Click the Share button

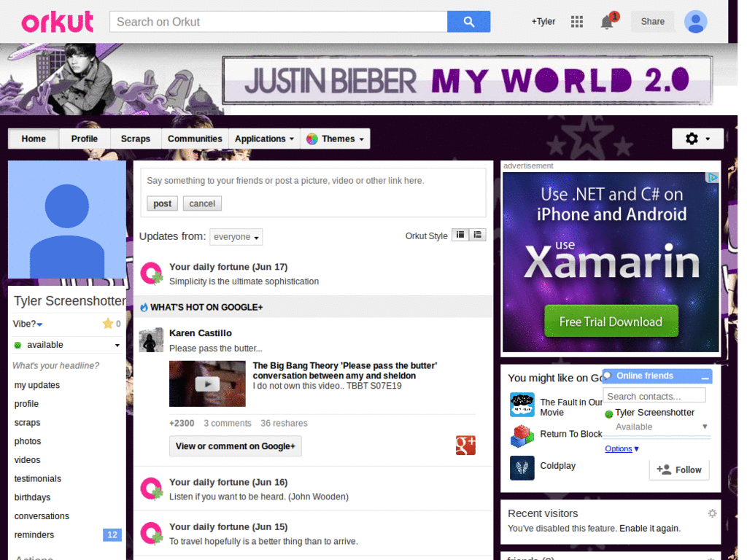652,21
